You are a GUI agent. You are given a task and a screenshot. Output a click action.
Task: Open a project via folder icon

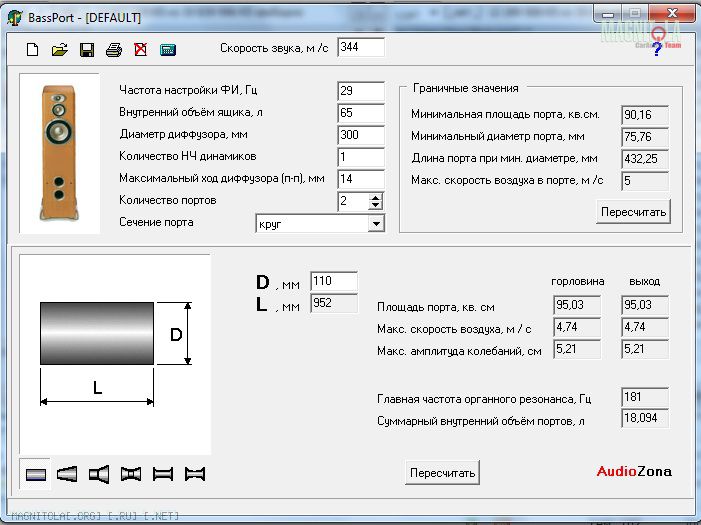[x=59, y=49]
